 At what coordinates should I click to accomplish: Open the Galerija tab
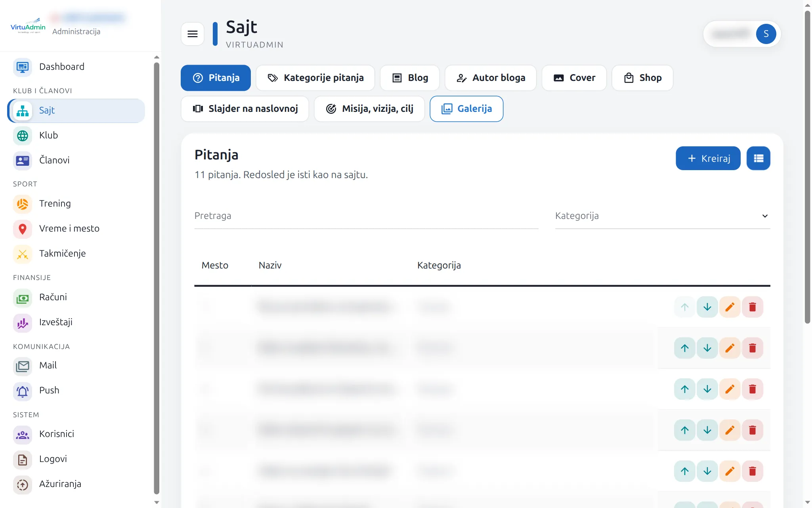pyautogui.click(x=466, y=109)
